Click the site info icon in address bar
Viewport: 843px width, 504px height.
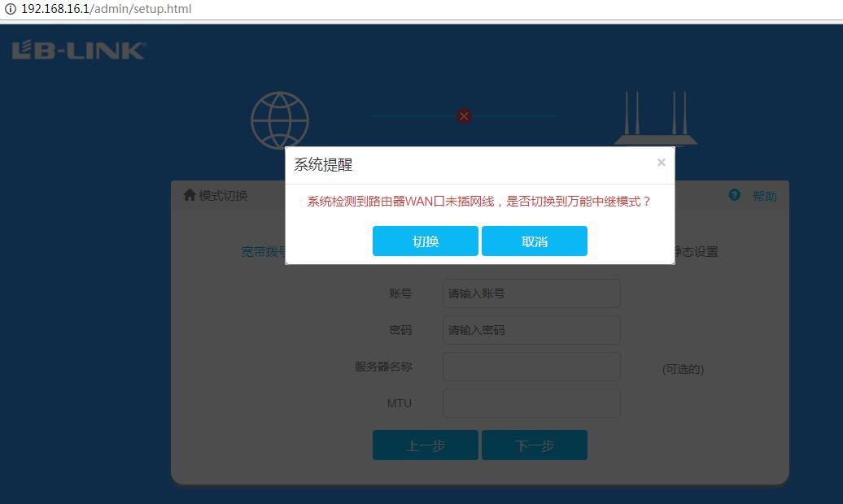click(x=11, y=9)
